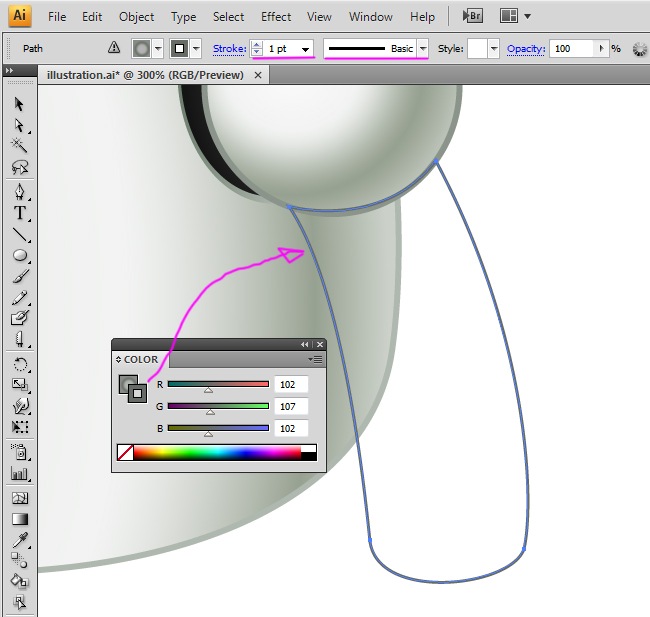Close the illustration.ai document tab
The height and width of the screenshot is (617, 650).
point(258,75)
